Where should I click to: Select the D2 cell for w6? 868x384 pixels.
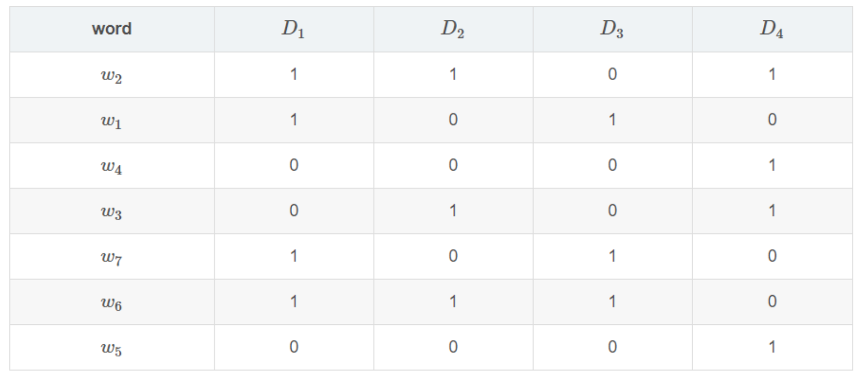click(x=453, y=302)
